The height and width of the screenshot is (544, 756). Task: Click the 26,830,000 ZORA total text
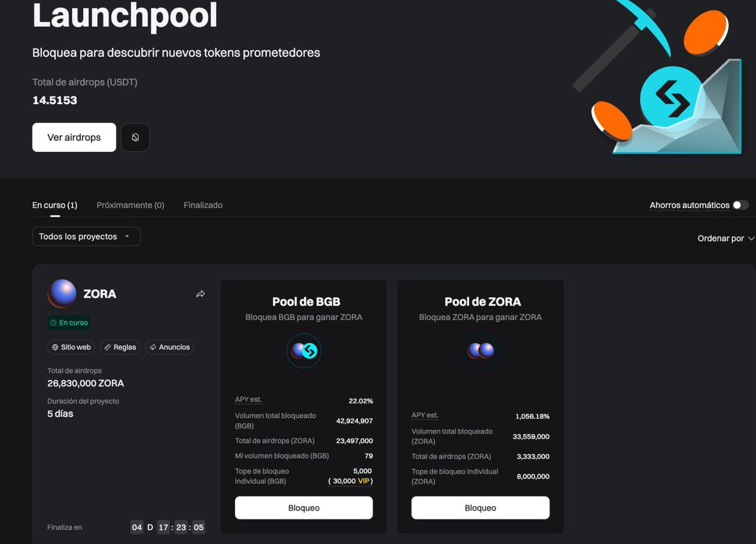86,383
